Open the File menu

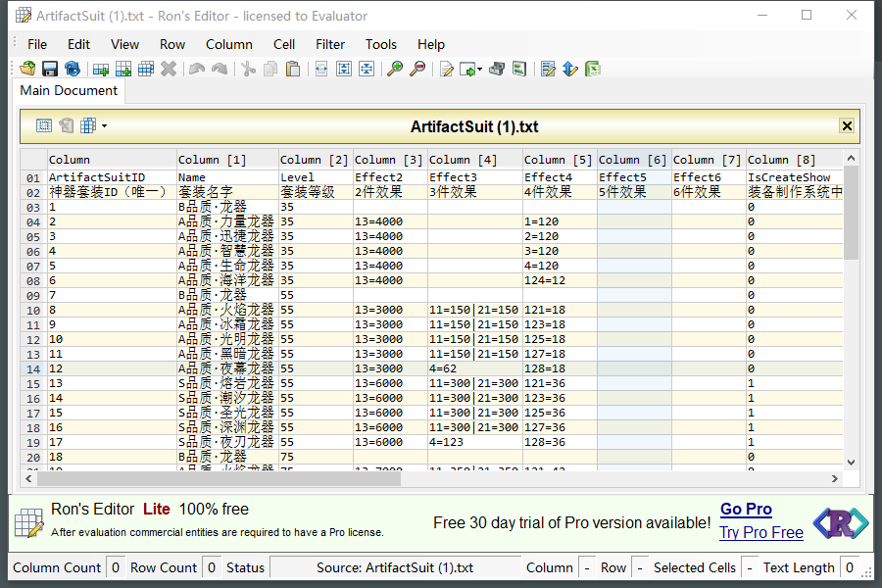tap(37, 44)
